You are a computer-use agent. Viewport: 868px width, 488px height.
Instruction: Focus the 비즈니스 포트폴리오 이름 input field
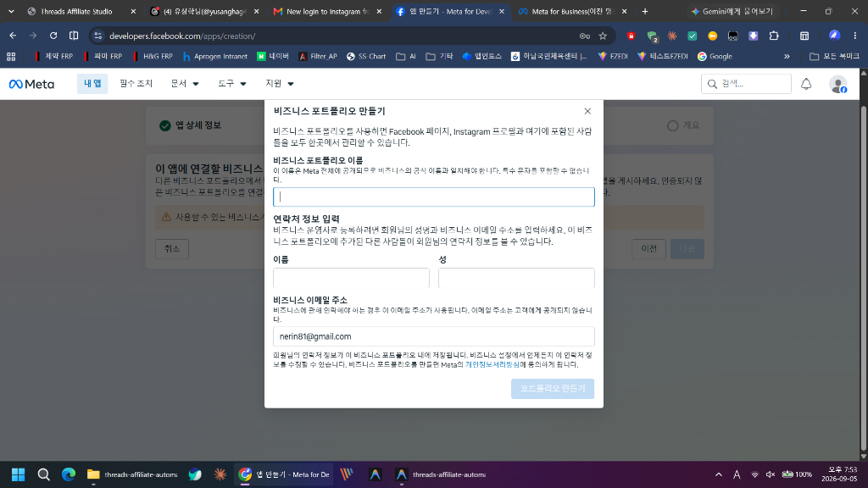coord(433,197)
